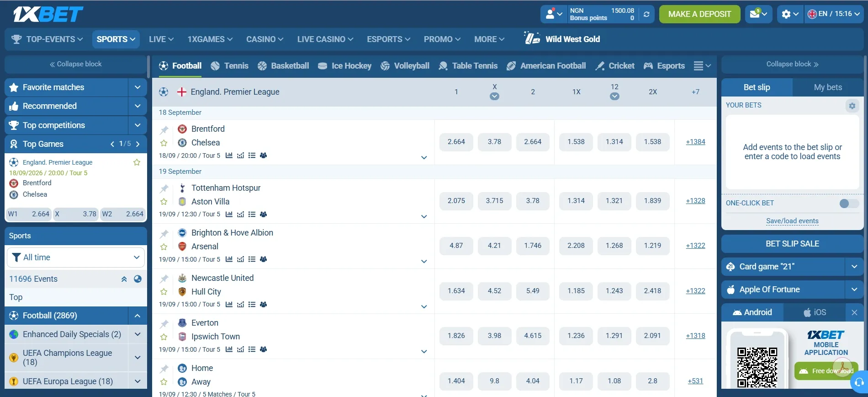
Task: Switch to the My bets tab
Action: [828, 87]
